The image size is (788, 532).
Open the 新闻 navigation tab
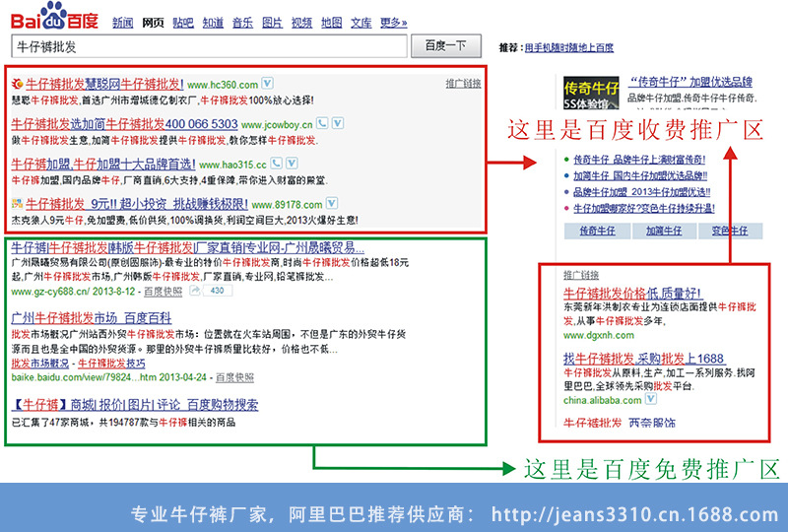coord(122,23)
